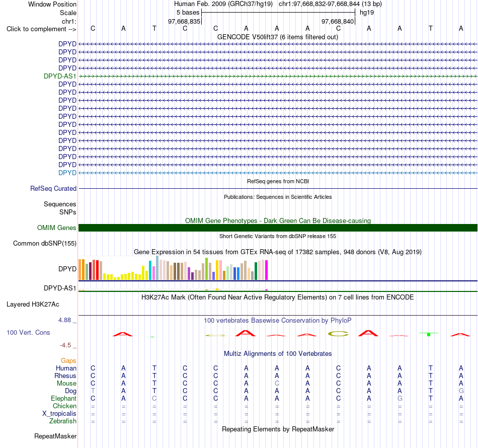478x448 pixels.
Task: Click the 'X_tropicalis' species label
Action: click(59, 414)
